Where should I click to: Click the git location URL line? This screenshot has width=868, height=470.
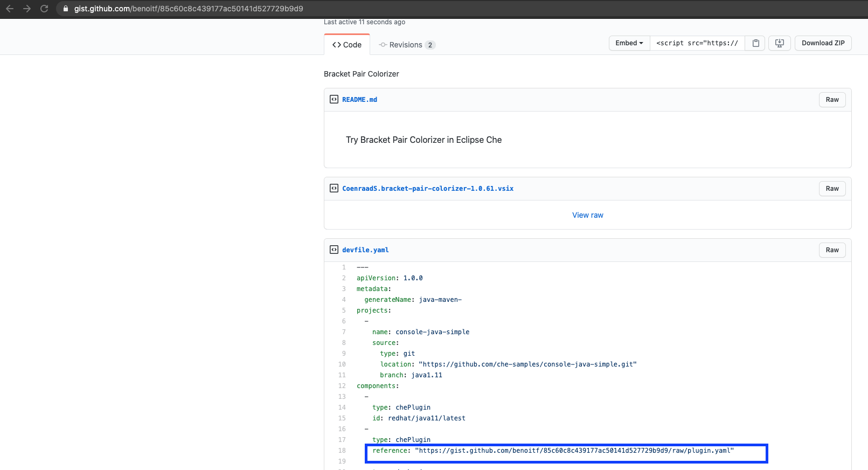(508, 364)
